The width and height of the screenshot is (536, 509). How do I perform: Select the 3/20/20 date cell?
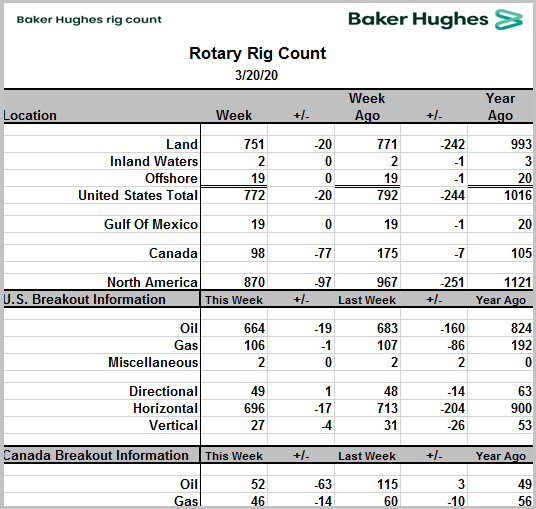[256, 75]
